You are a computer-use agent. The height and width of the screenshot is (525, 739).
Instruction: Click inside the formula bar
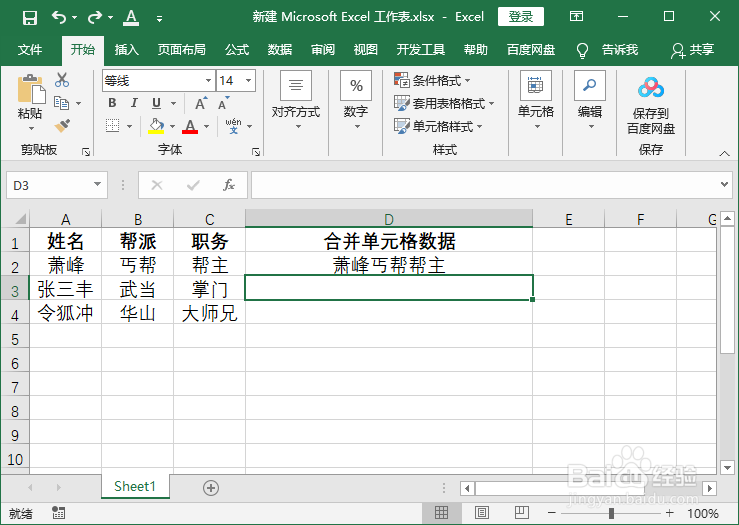pyautogui.click(x=484, y=185)
